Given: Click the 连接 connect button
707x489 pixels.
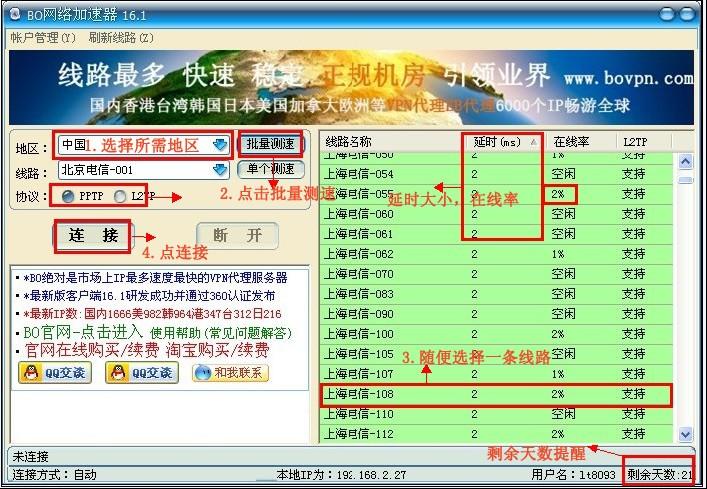Looking at the screenshot, I should 93,236.
